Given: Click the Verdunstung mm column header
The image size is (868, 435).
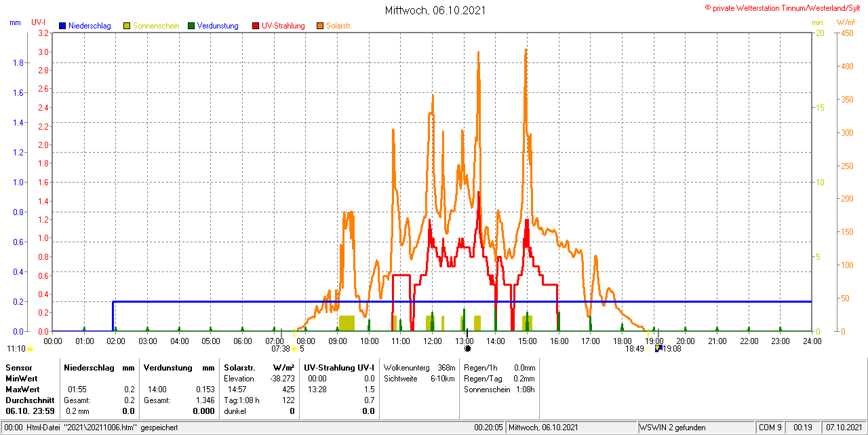Looking at the screenshot, I should click(x=179, y=367).
